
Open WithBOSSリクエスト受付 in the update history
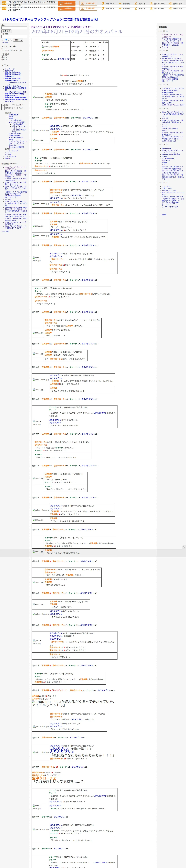click(x=172, y=59)
